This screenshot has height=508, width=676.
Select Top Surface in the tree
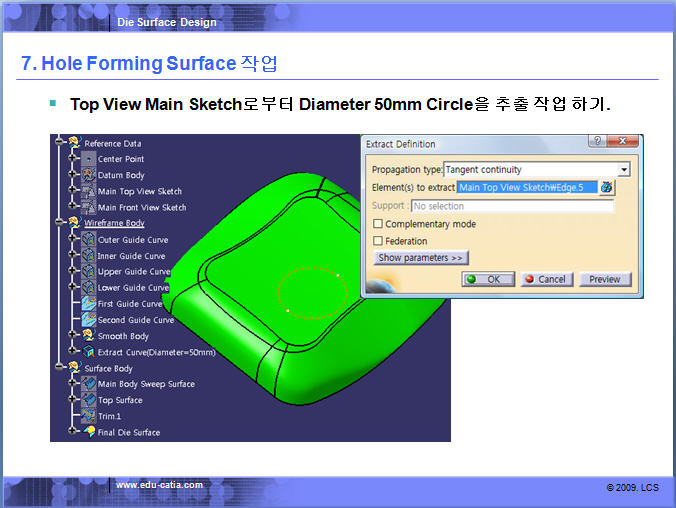120,400
